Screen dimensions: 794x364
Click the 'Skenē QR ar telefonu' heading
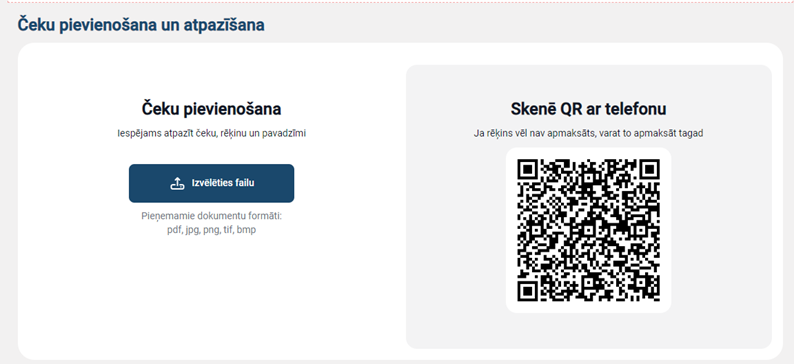[588, 109]
